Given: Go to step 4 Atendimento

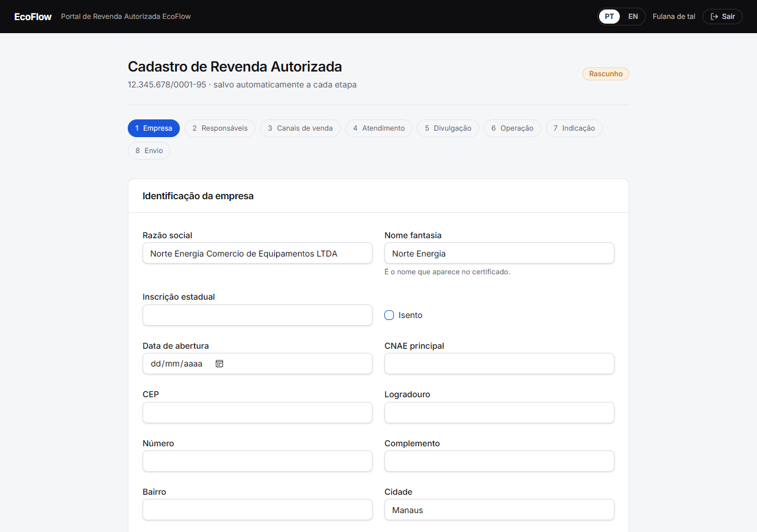Looking at the screenshot, I should (379, 128).
